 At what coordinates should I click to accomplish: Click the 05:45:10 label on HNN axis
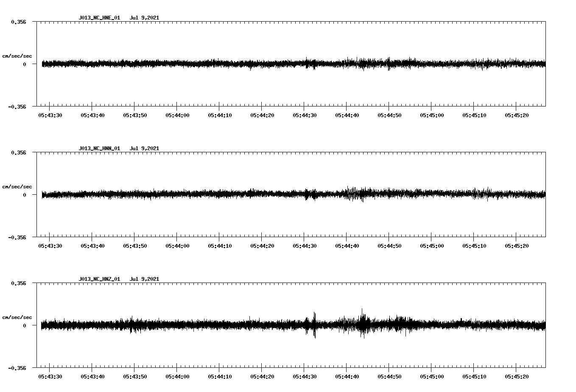point(474,246)
